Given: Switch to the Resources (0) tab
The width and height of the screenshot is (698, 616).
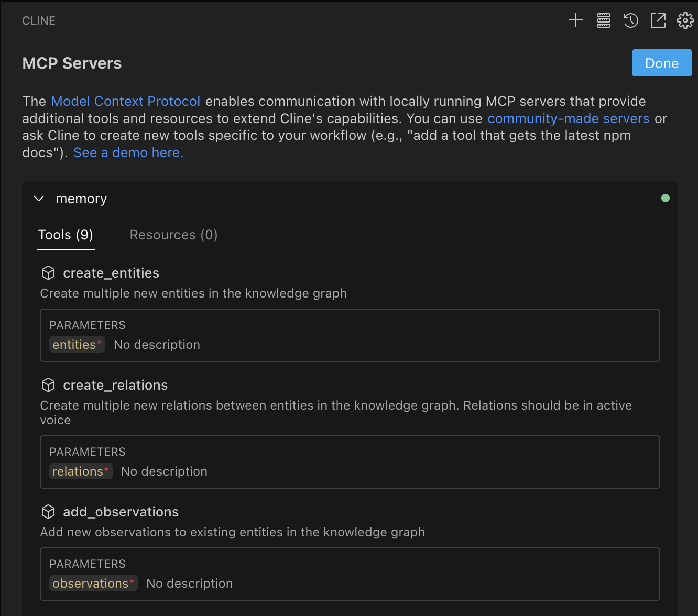Looking at the screenshot, I should [173, 235].
